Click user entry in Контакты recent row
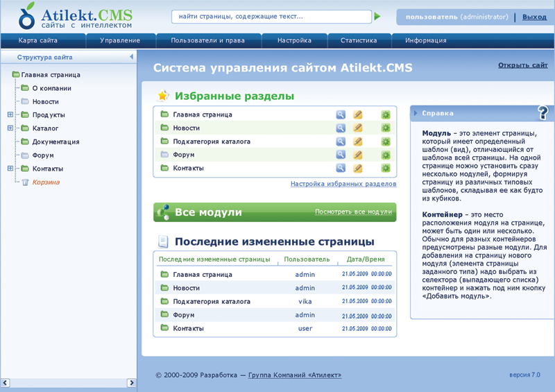This screenshot has width=555, height=392. click(x=305, y=328)
